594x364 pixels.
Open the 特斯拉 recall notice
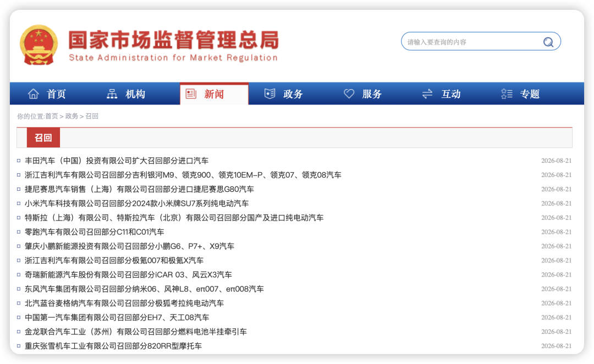pyautogui.click(x=174, y=218)
